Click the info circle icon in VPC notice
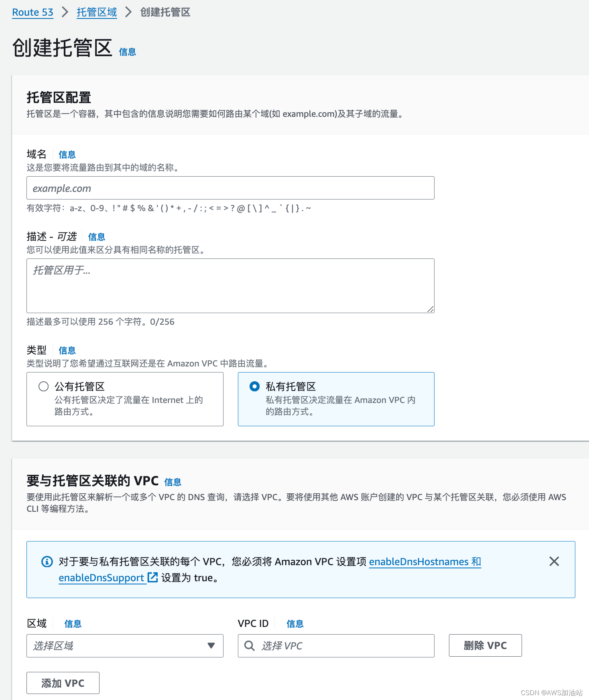 click(x=47, y=562)
